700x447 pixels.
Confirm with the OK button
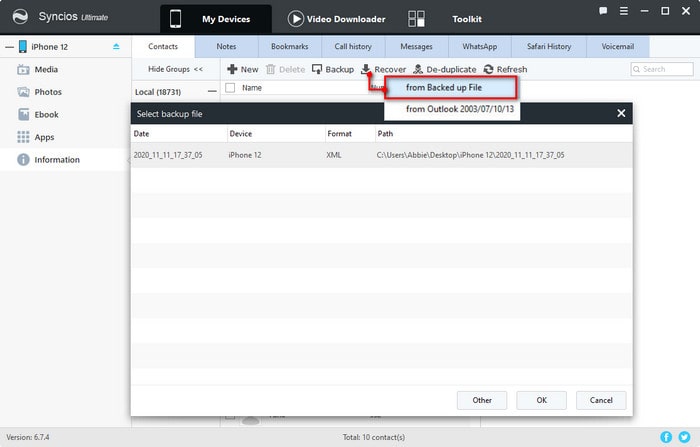(x=542, y=400)
